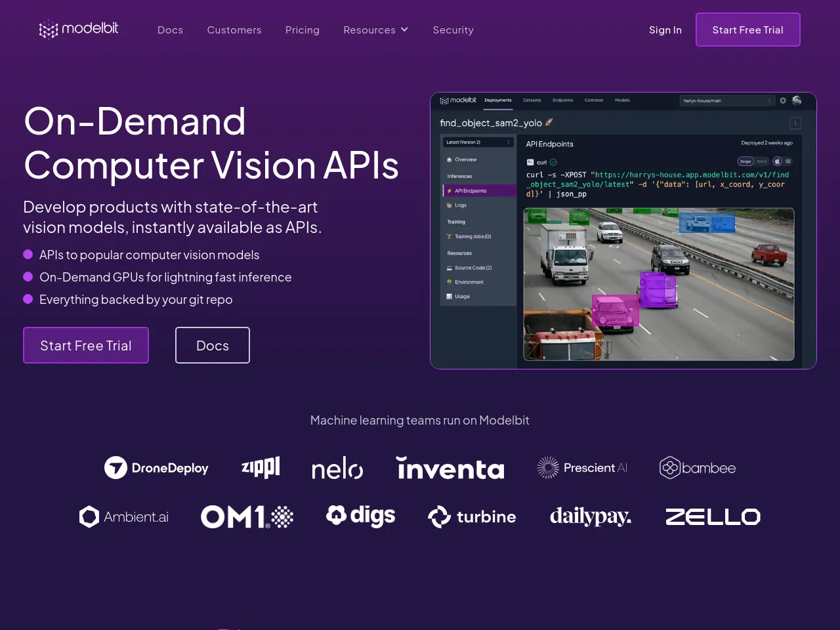The width and height of the screenshot is (840, 630).
Task: Click the OM1 customer logo
Action: pyautogui.click(x=247, y=517)
